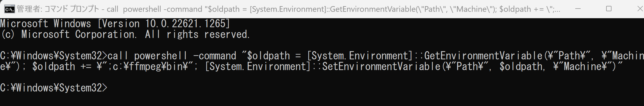The width and height of the screenshot is (644, 106).
Task: Click the word 'powershell' in the command
Action: click(x=161, y=56)
